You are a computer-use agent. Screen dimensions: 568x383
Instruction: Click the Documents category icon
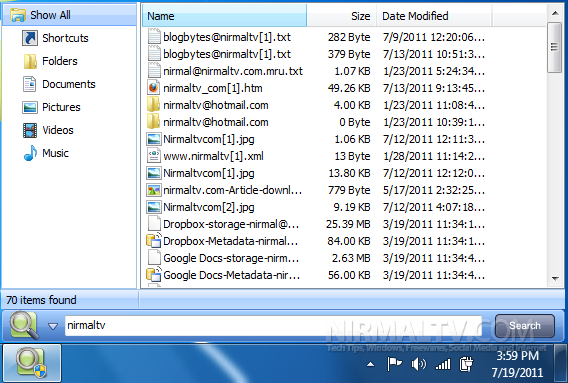click(x=30, y=84)
